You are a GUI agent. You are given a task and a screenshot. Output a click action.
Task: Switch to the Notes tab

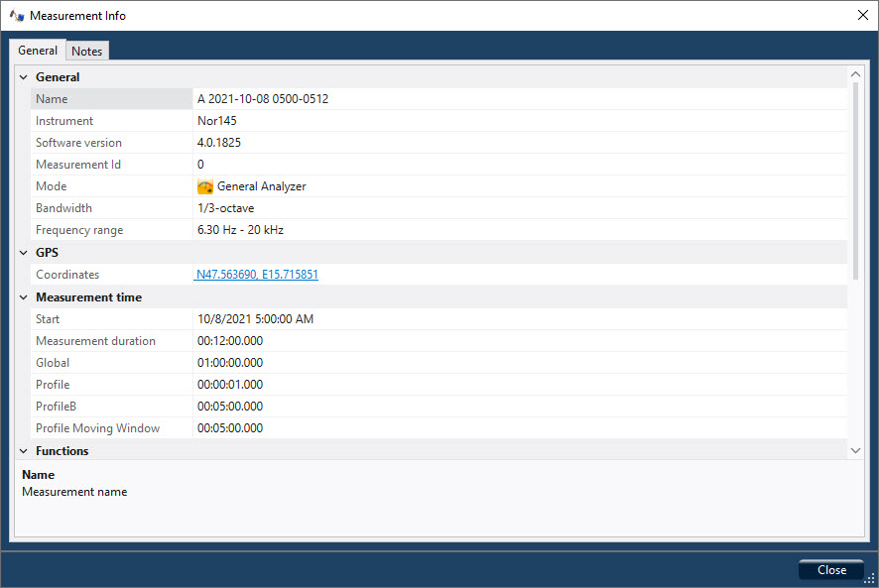pyautogui.click(x=86, y=52)
